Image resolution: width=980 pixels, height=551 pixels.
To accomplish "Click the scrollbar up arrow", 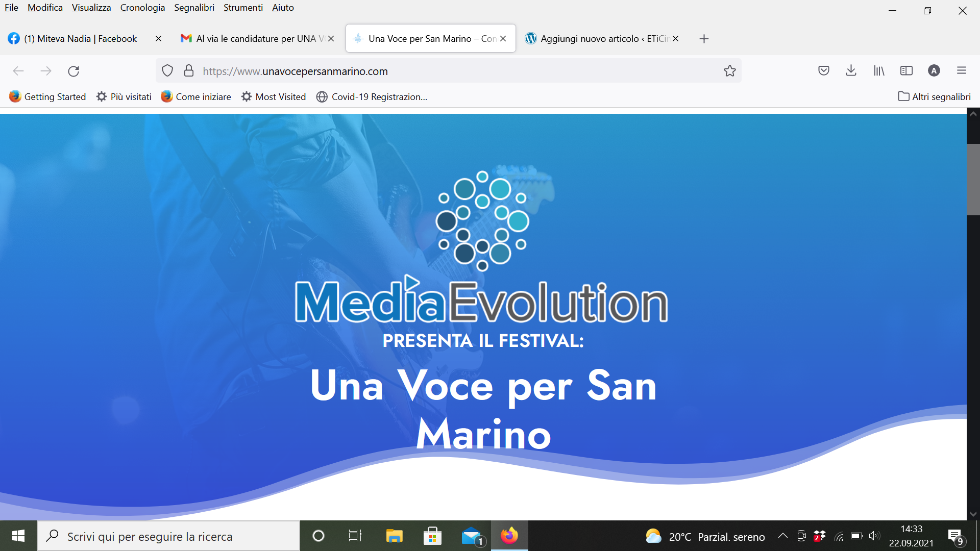I will 973,114.
